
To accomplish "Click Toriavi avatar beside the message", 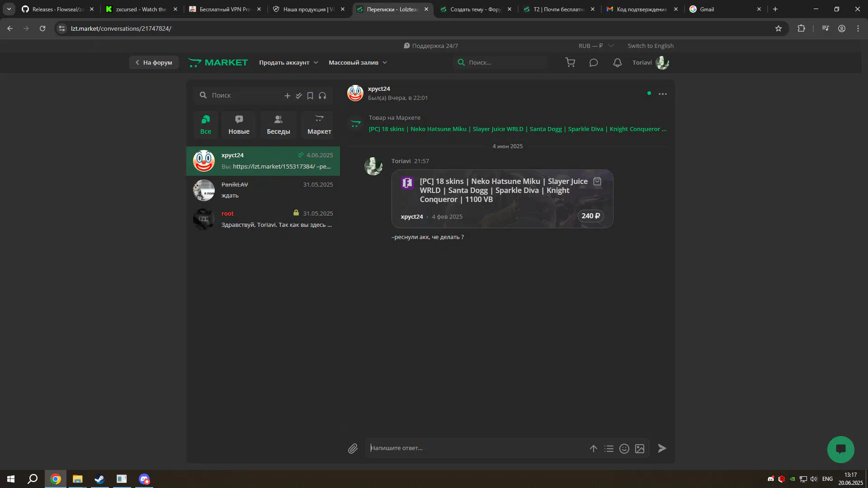I will click(373, 166).
